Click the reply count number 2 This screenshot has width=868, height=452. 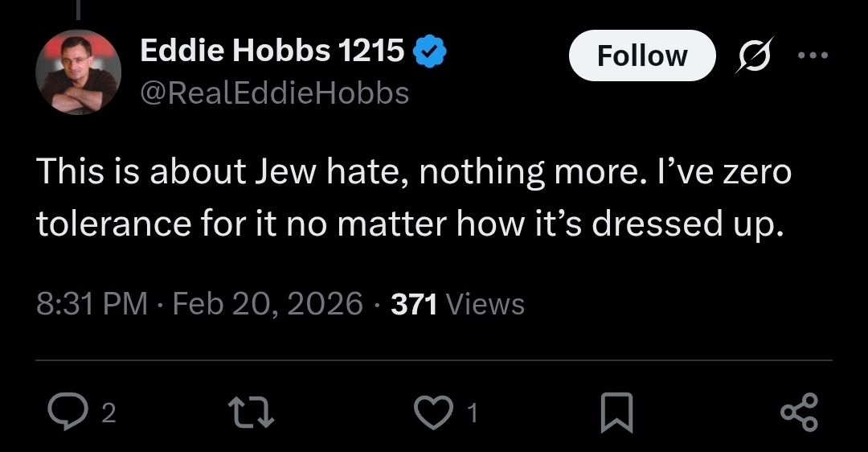tap(110, 413)
